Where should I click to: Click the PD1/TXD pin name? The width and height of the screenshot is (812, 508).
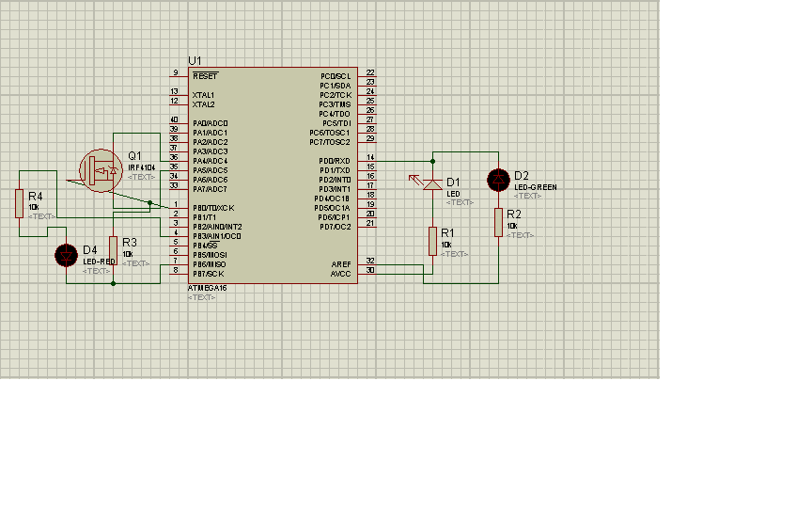[335, 170]
